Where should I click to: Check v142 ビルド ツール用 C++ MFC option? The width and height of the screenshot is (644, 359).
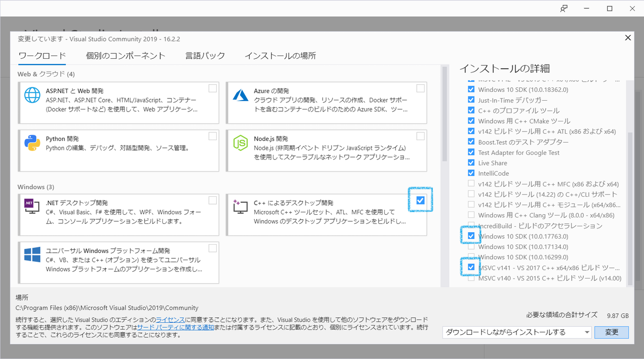pos(471,183)
